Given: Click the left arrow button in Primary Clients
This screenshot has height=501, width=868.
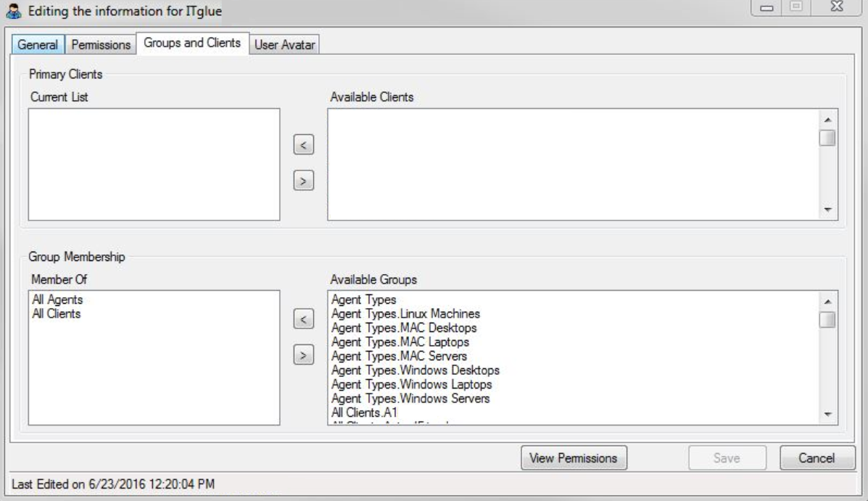Looking at the screenshot, I should 305,145.
